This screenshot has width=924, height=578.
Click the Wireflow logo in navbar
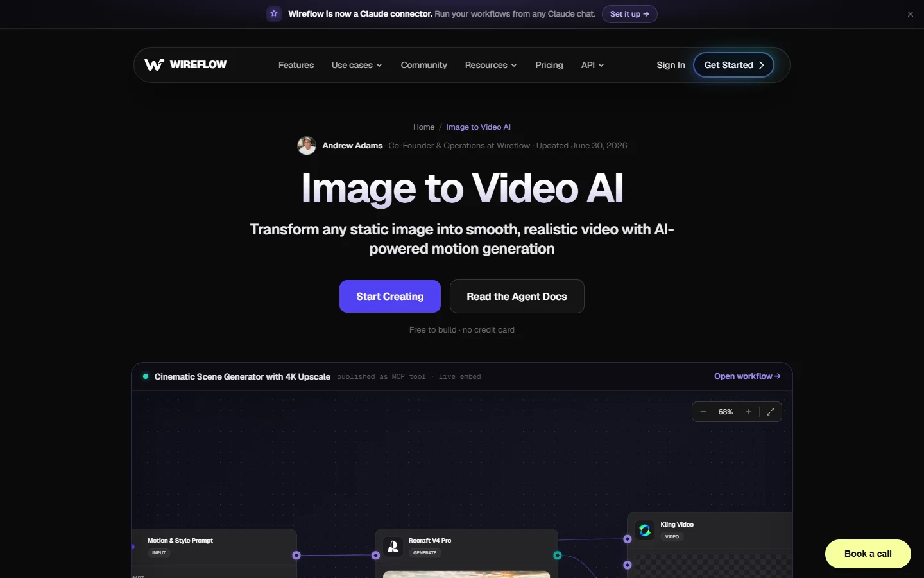[x=185, y=65]
